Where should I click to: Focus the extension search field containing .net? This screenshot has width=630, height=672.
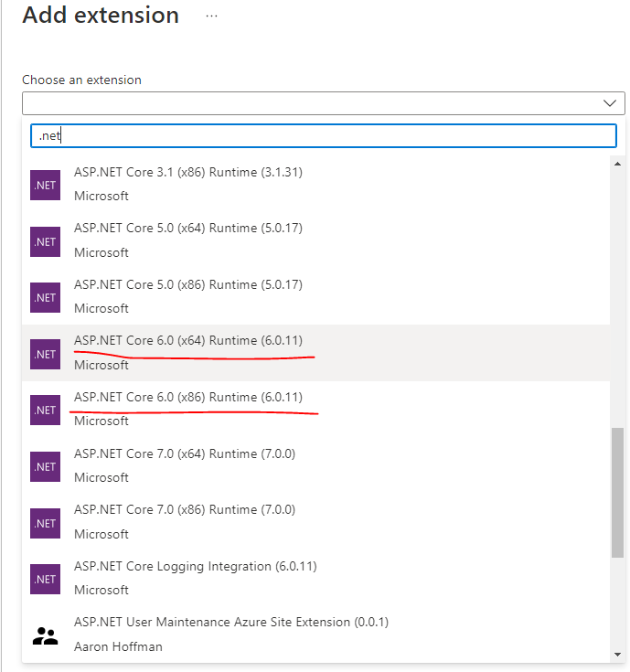[x=324, y=136]
